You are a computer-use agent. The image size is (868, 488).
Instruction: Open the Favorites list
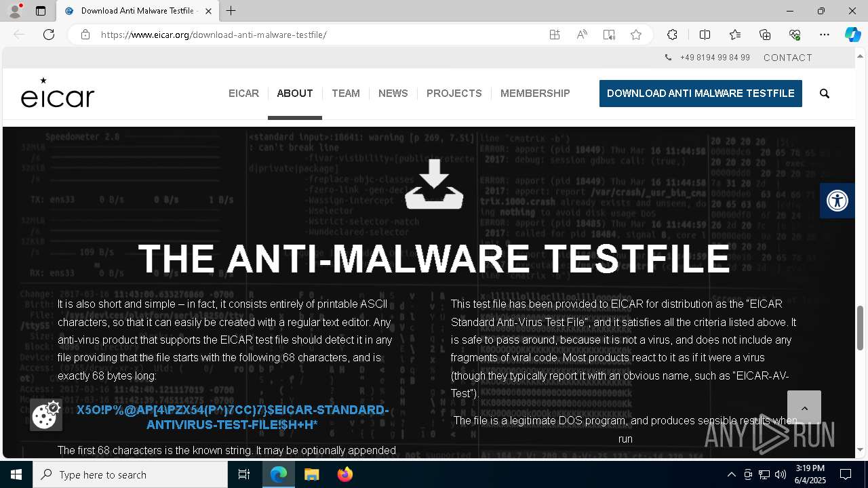click(x=735, y=35)
